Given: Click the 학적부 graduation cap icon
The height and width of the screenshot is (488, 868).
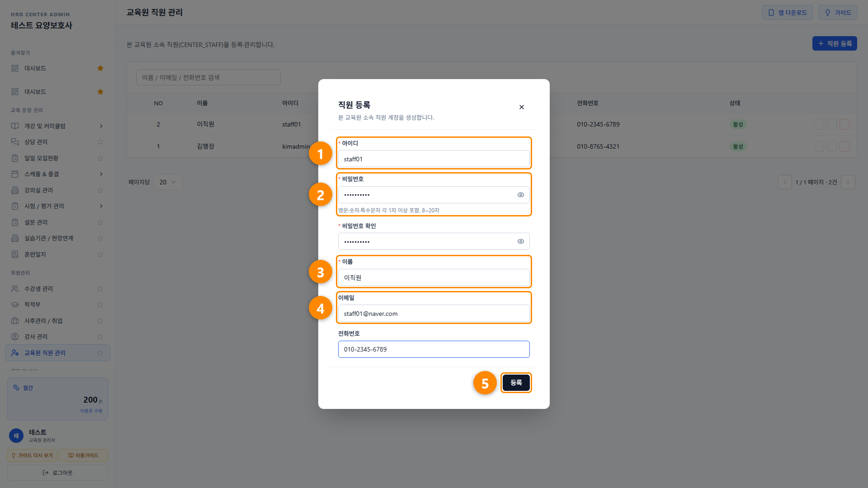Looking at the screenshot, I should [x=15, y=305].
